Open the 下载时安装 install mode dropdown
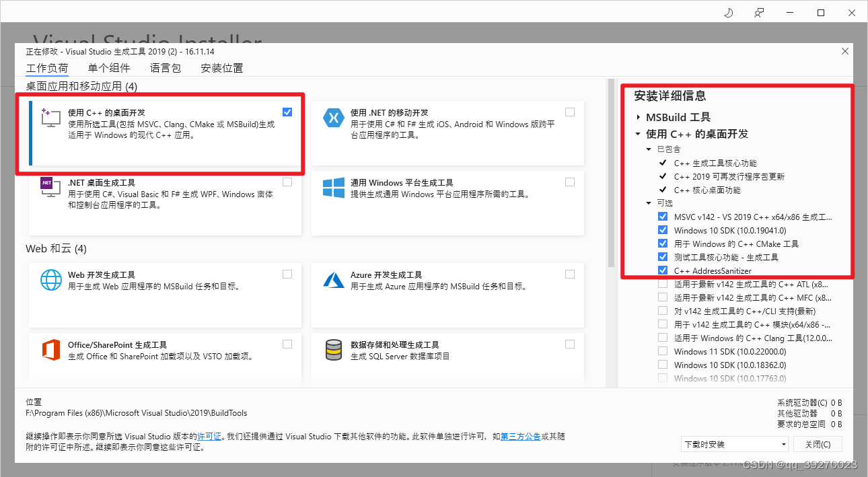This screenshot has height=477, width=868. (735, 445)
